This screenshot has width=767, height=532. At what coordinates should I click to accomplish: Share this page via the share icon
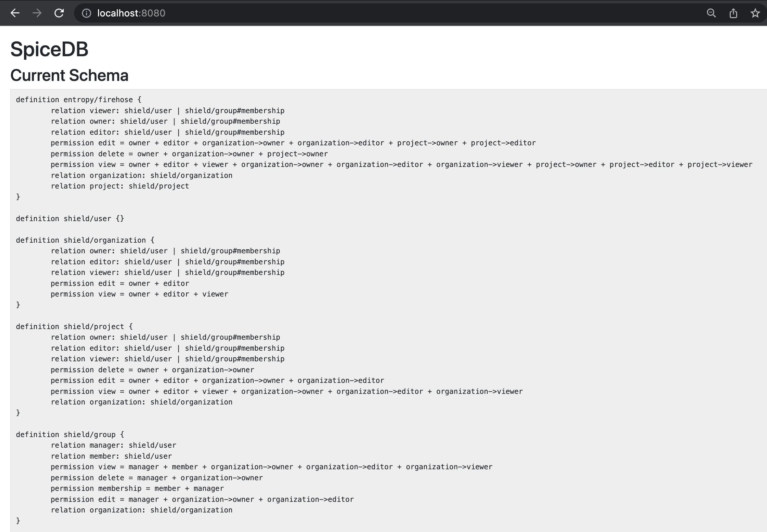coord(733,13)
